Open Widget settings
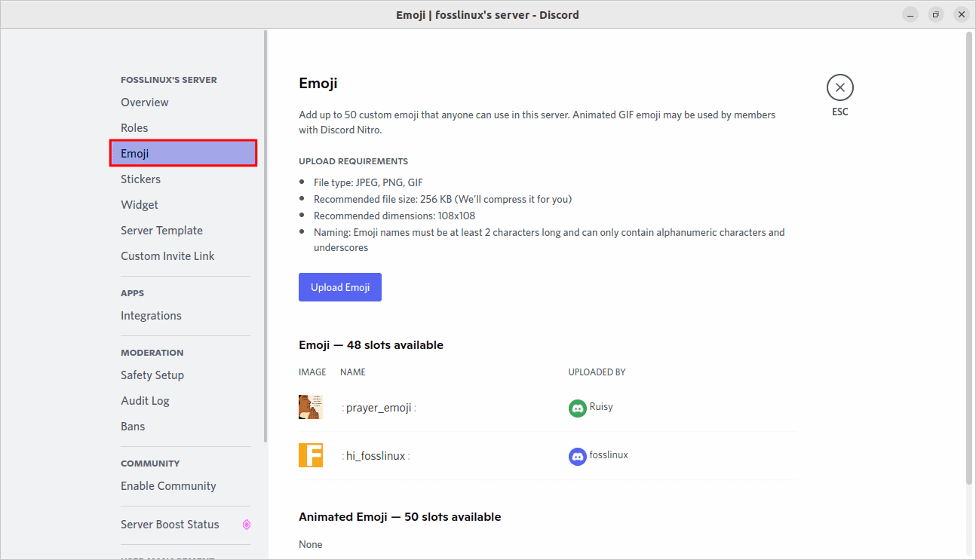The image size is (976, 560). click(x=140, y=205)
